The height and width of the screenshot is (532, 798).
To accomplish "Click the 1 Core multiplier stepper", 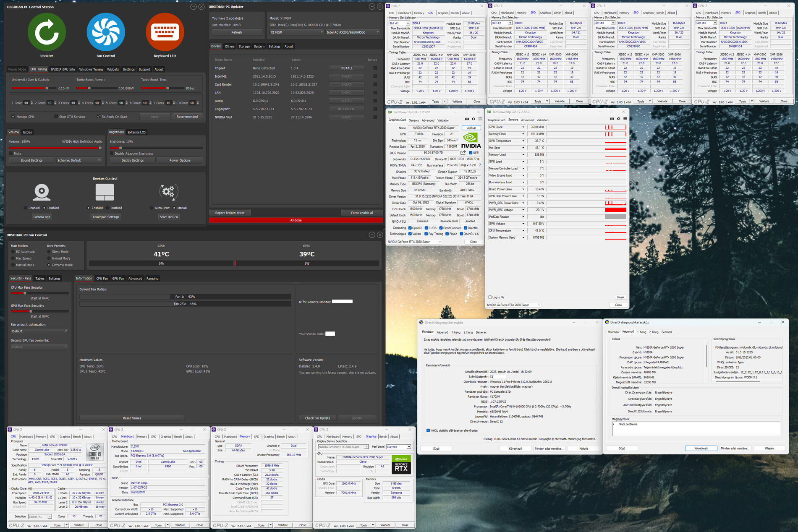I will 31,103.
